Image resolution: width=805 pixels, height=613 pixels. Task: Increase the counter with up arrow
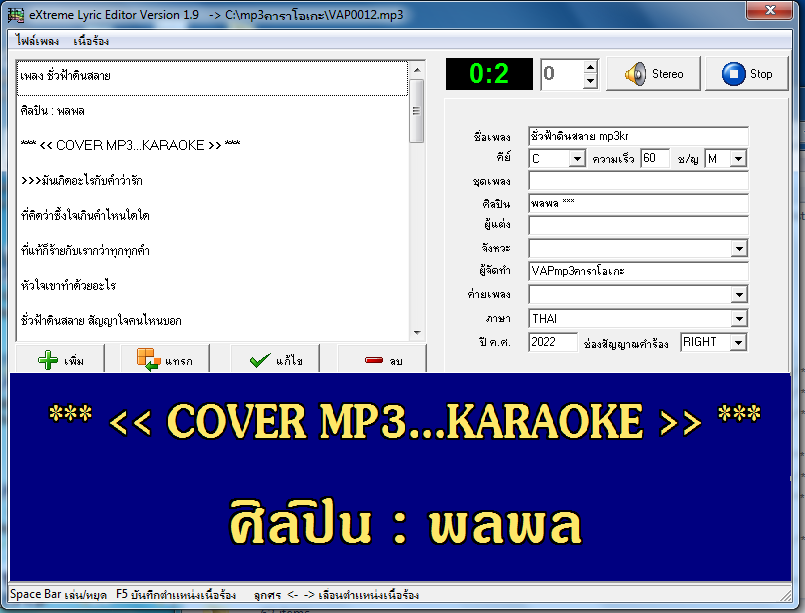[590, 67]
